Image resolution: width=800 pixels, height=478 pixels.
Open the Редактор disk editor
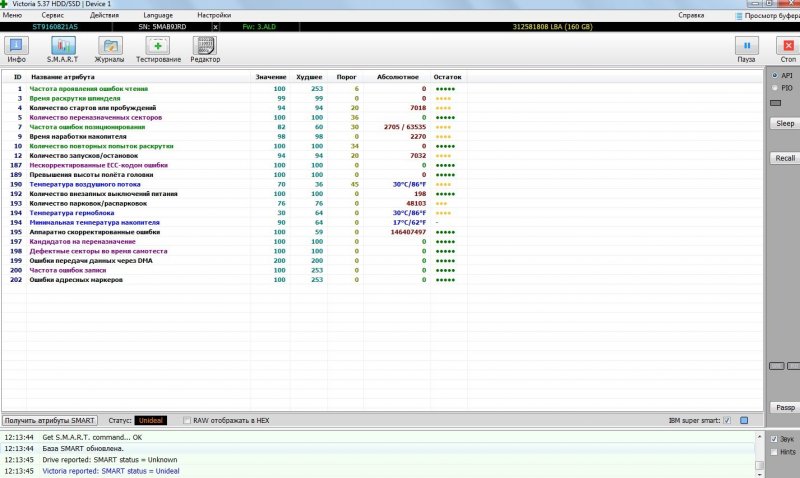click(x=205, y=47)
